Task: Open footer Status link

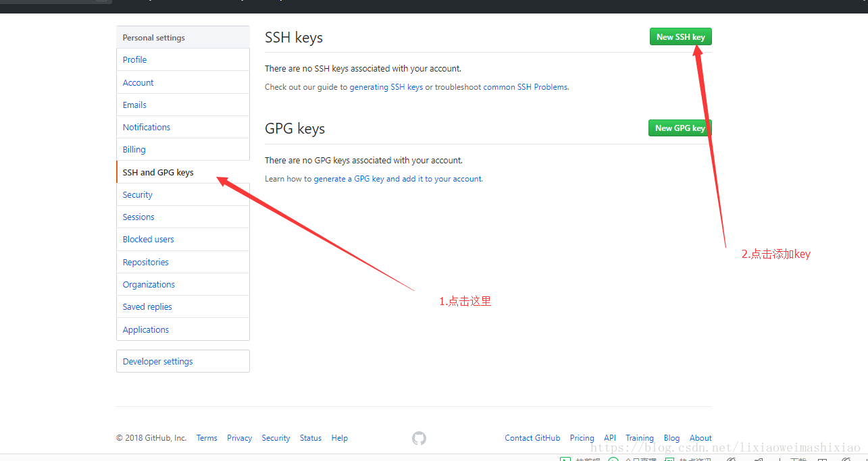Action: (x=311, y=438)
